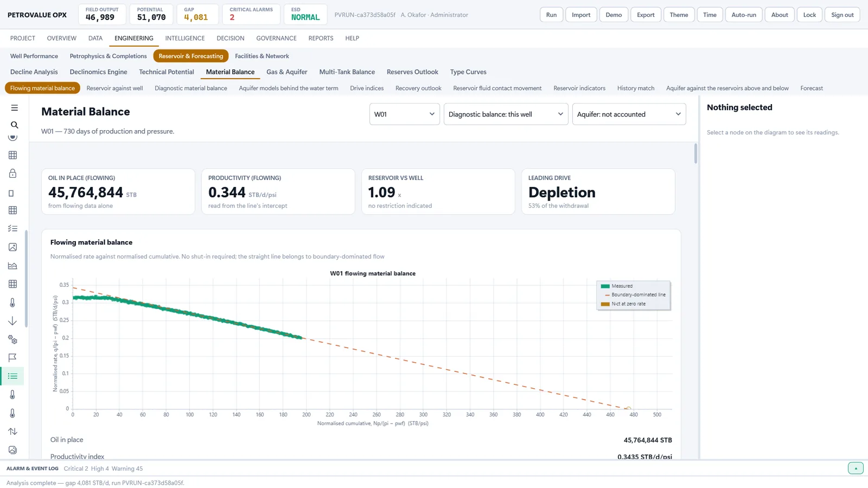Click the main content vertical scrollbar
The height and width of the screenshot is (488, 868).
coord(696,153)
